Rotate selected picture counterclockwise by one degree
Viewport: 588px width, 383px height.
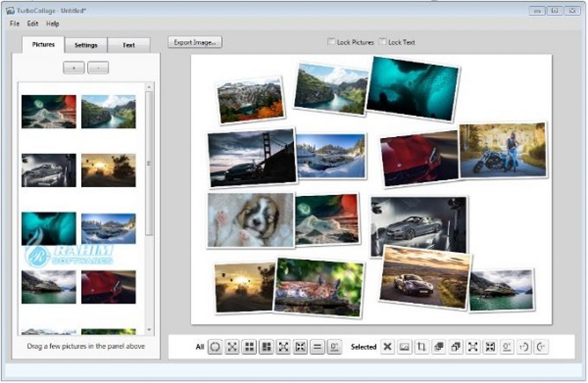524,347
